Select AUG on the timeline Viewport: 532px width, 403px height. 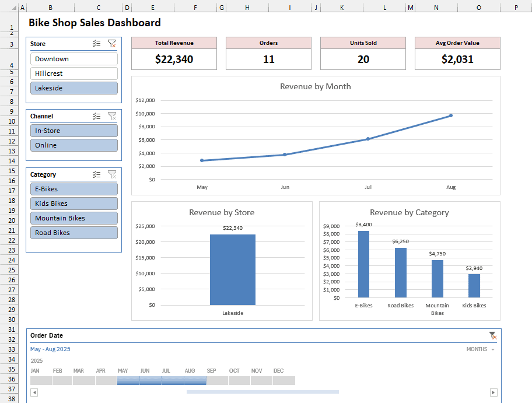[x=195, y=380]
